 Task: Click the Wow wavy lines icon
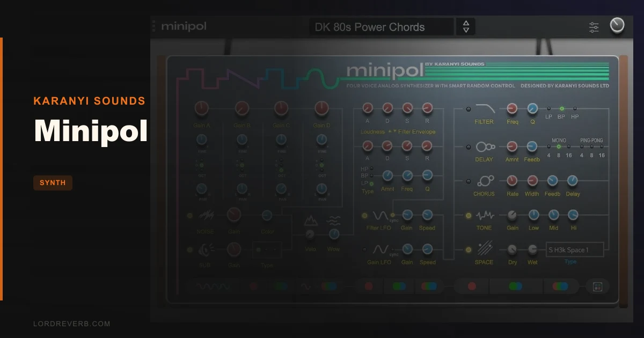click(334, 220)
